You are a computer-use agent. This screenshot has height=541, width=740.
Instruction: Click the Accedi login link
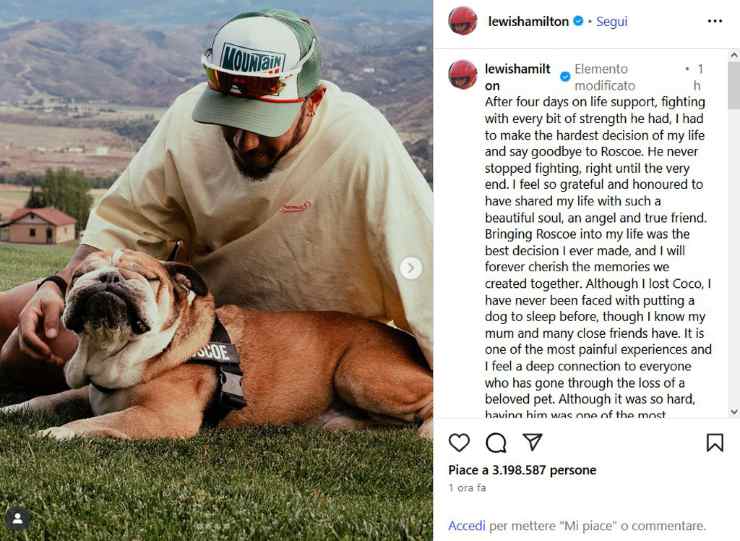tap(467, 525)
